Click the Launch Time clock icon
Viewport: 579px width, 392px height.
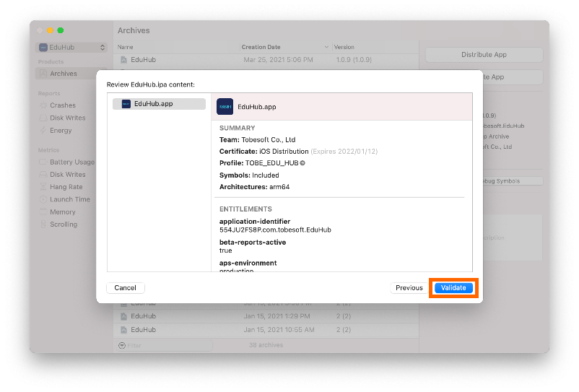pos(43,199)
